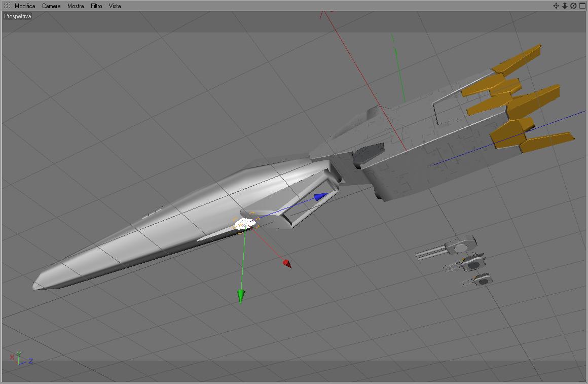Viewport: 588px width, 384px height.
Task: Toggle the viewport maximize view icon
Action: pyautogui.click(x=582, y=6)
